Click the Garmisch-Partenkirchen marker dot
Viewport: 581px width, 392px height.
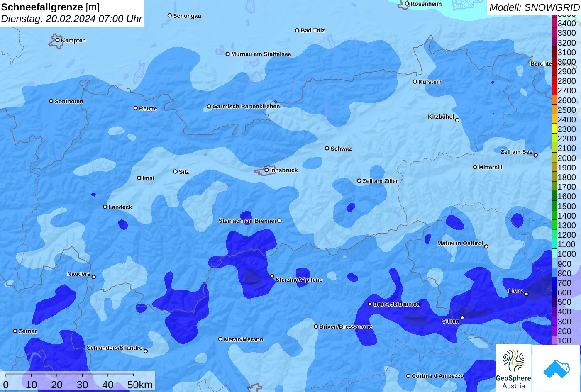click(x=209, y=106)
